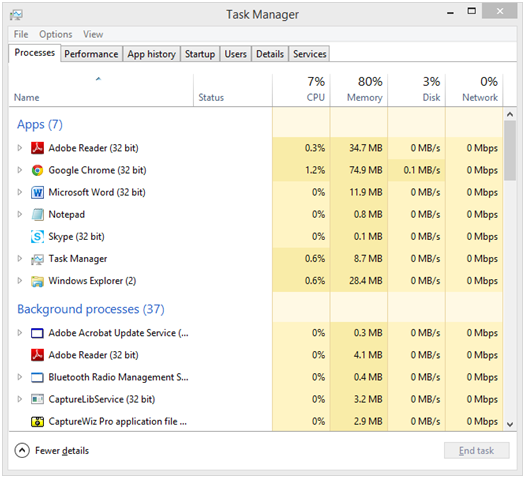
Task: Click the scrollbar up arrow
Action: 510,114
